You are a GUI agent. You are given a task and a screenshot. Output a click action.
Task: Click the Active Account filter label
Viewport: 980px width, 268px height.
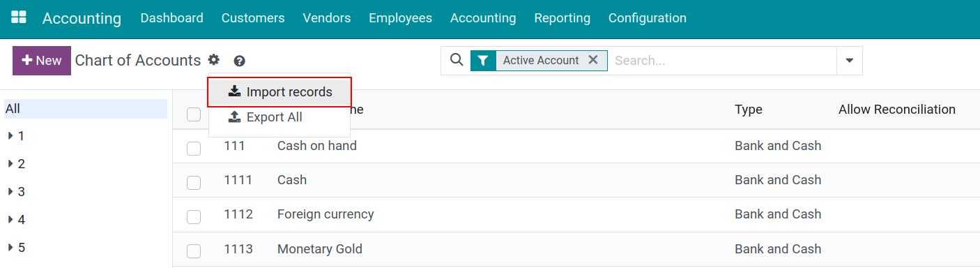pos(541,61)
